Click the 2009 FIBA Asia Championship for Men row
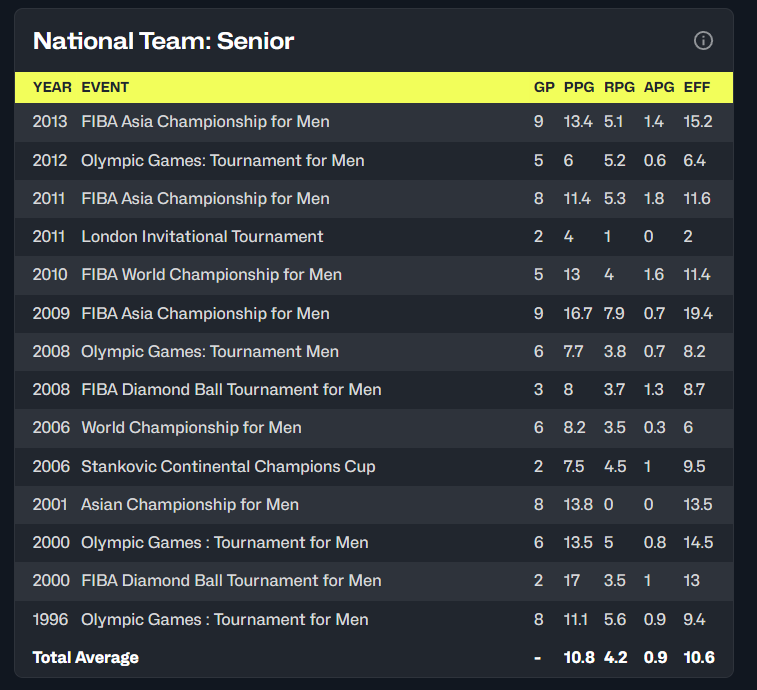The width and height of the screenshot is (757, 690). coord(205,313)
